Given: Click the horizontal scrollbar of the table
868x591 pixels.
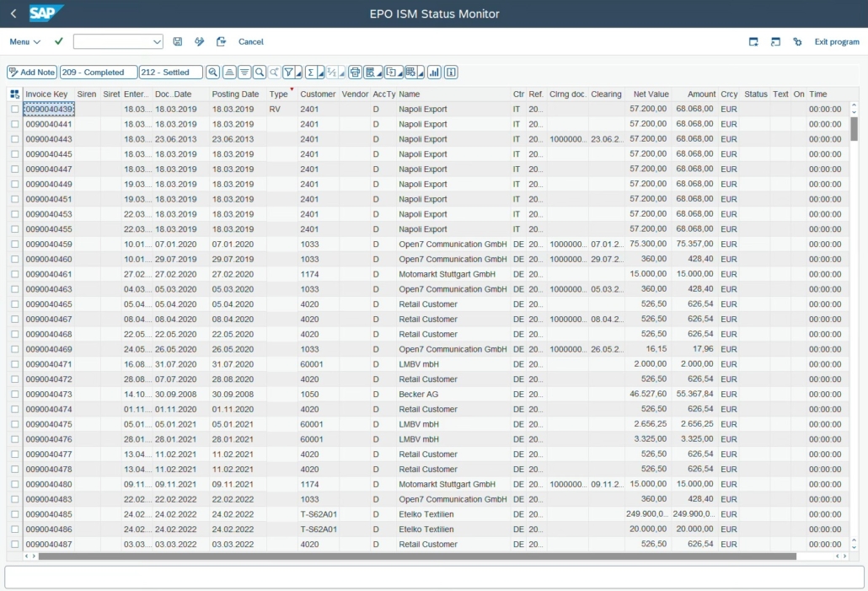Looking at the screenshot, I should point(417,556).
